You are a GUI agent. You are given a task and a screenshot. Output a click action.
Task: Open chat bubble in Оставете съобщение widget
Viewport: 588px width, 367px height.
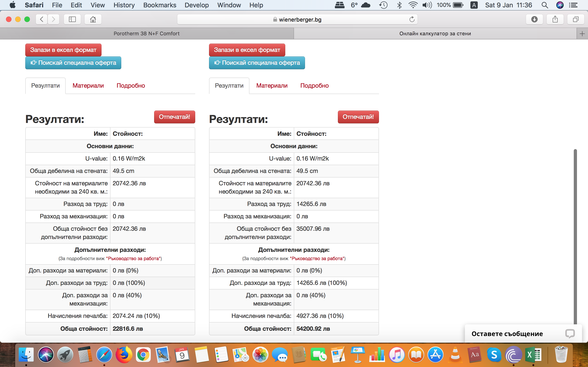coord(570,334)
